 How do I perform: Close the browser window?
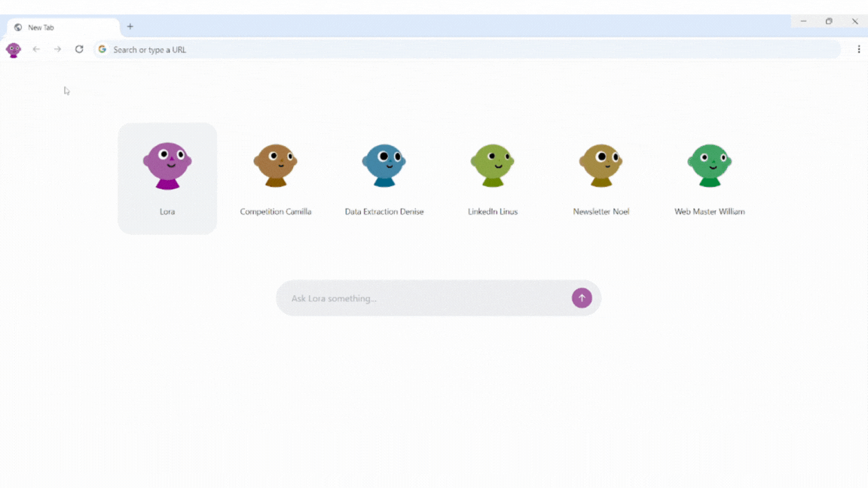pos(856,21)
